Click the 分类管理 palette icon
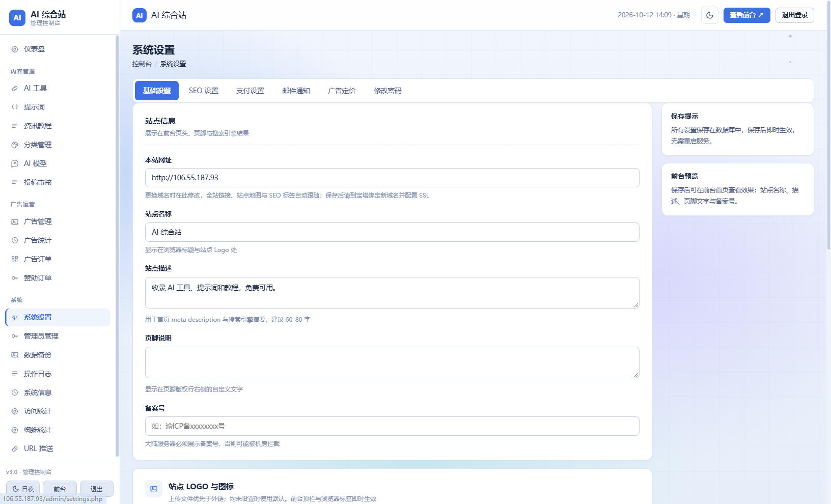Viewport: 831px width, 504px height. click(15, 145)
